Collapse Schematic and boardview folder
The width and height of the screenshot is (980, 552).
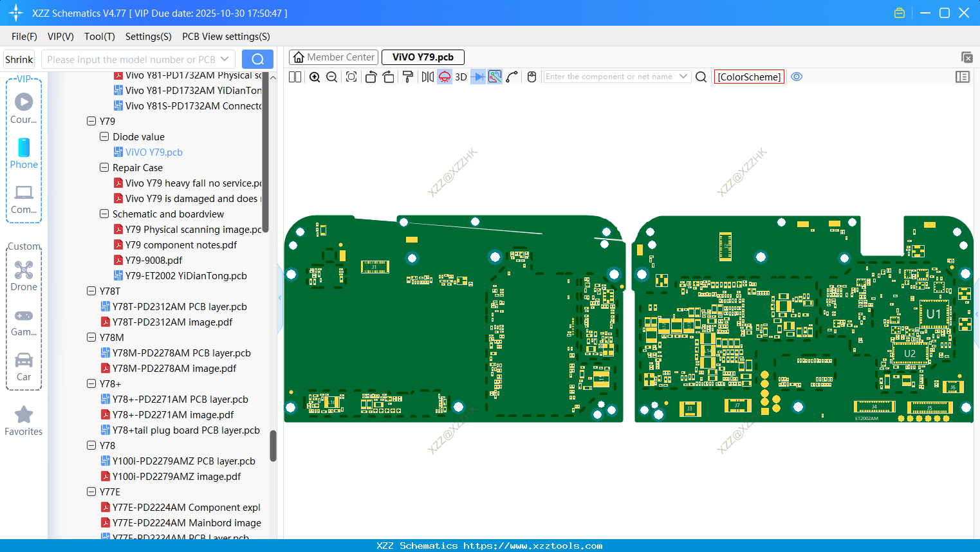point(104,214)
